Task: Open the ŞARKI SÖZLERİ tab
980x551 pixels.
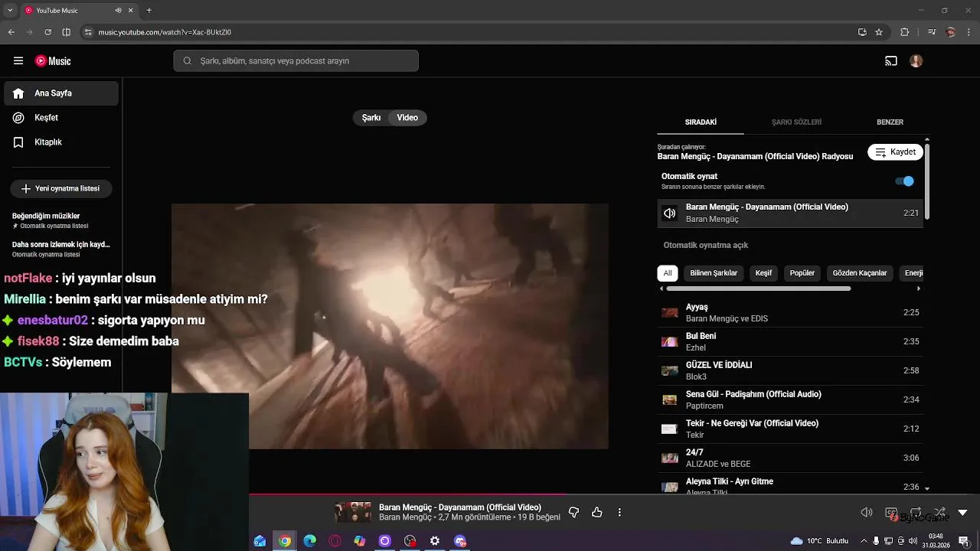Action: pos(796,122)
